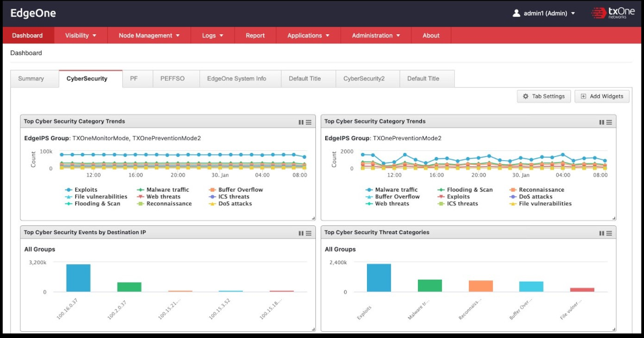The width and height of the screenshot is (644, 338).
Task: Toggle Exploits in right trends legend
Action: pos(453,196)
